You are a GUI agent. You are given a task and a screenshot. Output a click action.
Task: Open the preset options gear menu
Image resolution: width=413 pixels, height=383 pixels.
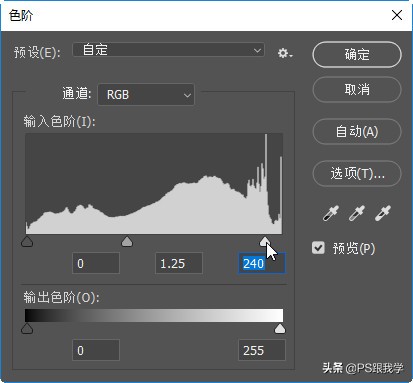pyautogui.click(x=285, y=53)
